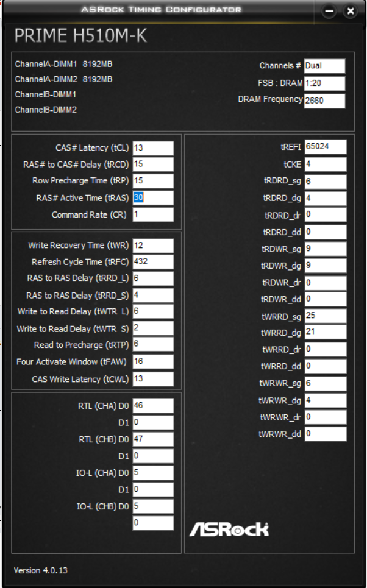Select the Command Rate (CR) field

[x=153, y=214]
